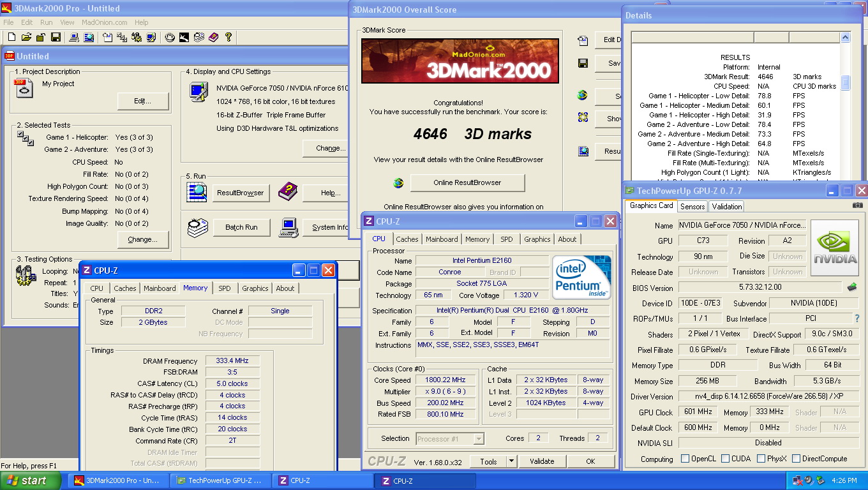
Task: Click the atom-shaped icon in Overall Score window
Action: coord(583,117)
